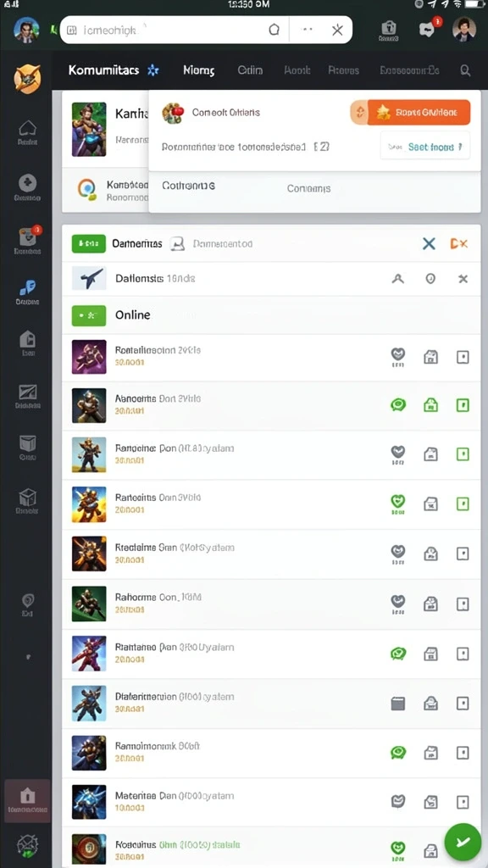
Task: Click the document icon in the Matenitea Dan row
Action: tap(430, 802)
